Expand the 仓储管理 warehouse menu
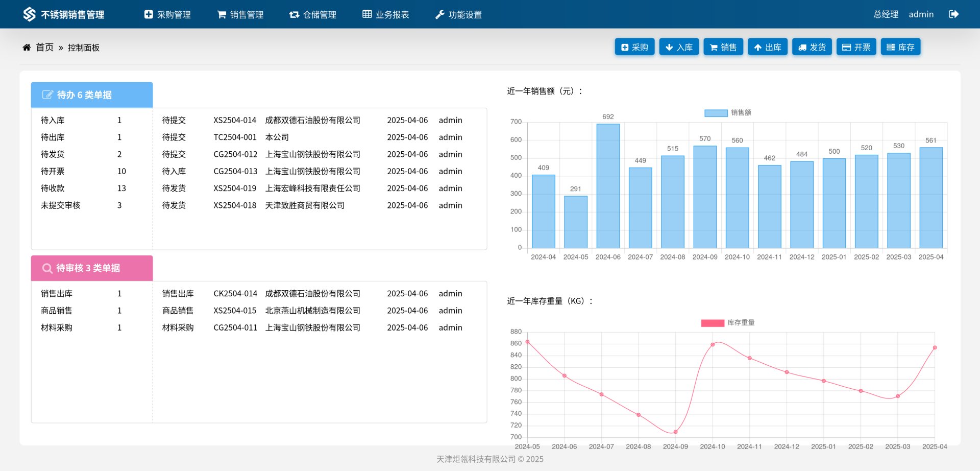 (313, 14)
